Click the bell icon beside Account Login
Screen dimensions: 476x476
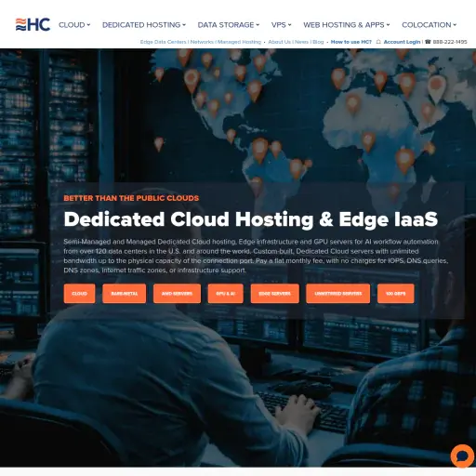(x=378, y=42)
